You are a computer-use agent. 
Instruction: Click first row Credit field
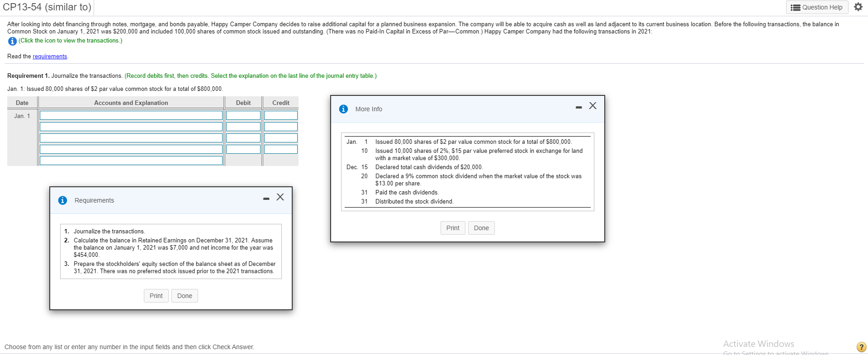[281, 115]
